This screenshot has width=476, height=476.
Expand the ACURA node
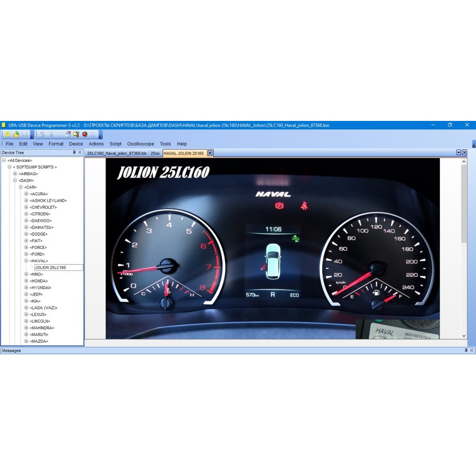click(x=26, y=194)
